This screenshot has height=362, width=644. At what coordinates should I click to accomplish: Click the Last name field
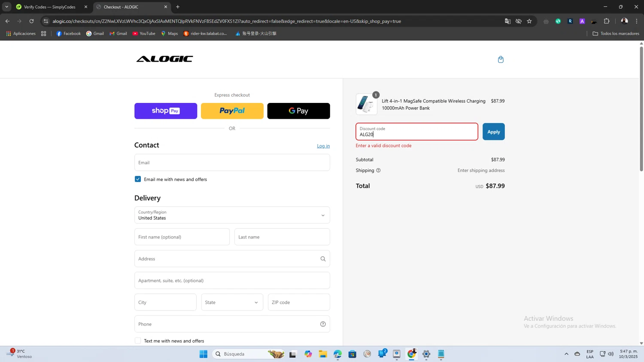[282, 237]
